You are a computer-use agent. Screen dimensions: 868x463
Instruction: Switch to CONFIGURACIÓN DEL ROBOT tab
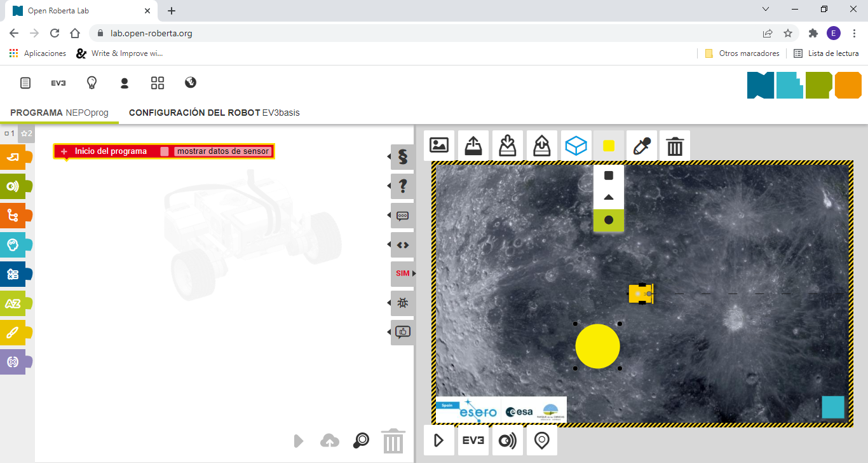point(214,113)
